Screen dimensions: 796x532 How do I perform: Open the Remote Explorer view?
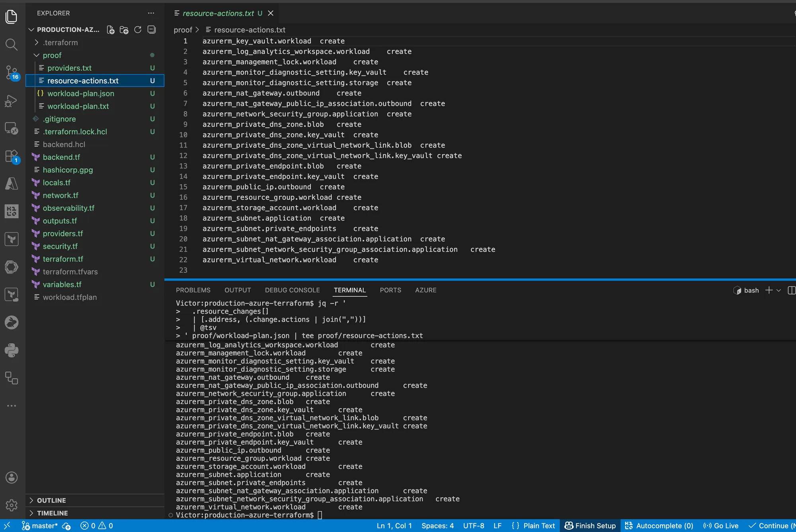12,128
